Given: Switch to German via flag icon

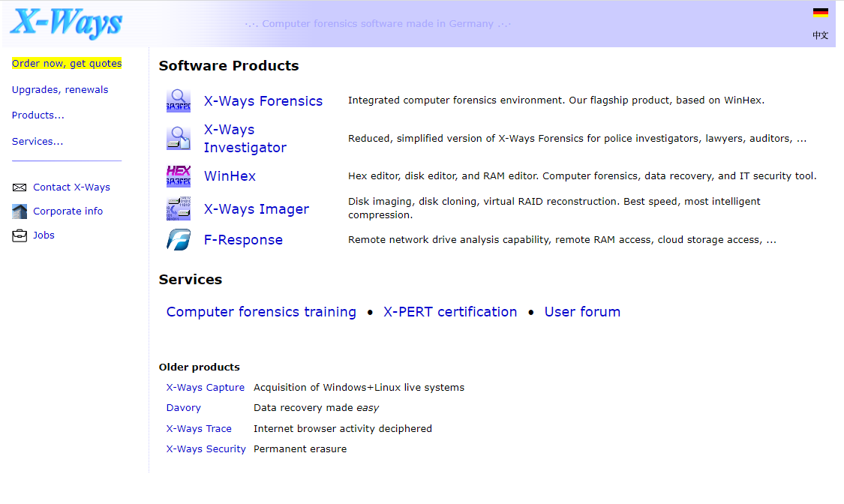Looking at the screenshot, I should coord(820,13).
